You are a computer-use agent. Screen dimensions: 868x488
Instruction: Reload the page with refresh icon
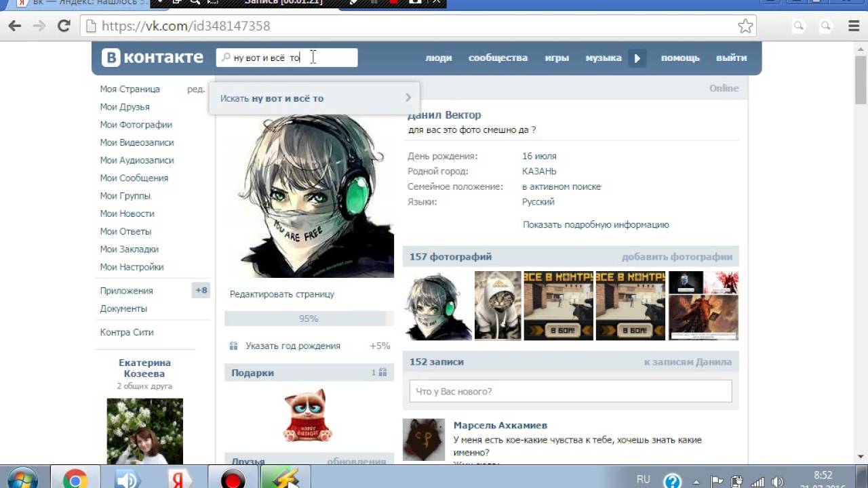[x=64, y=26]
